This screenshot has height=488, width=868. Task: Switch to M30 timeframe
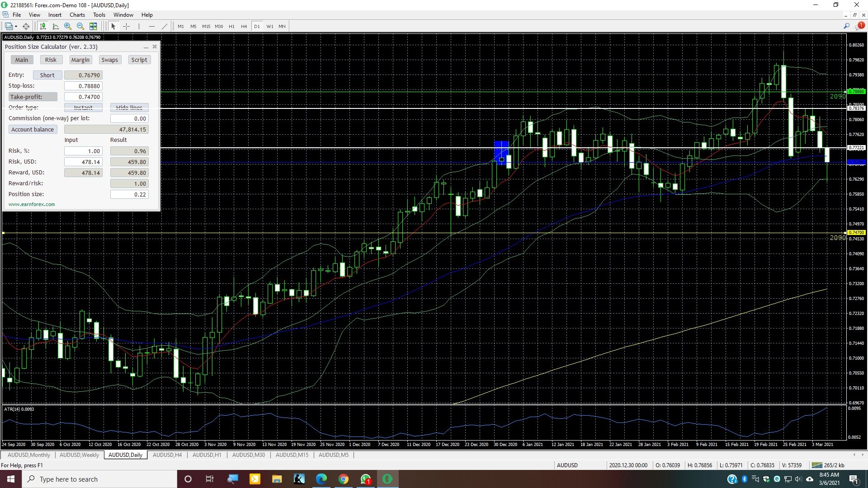pos(219,26)
